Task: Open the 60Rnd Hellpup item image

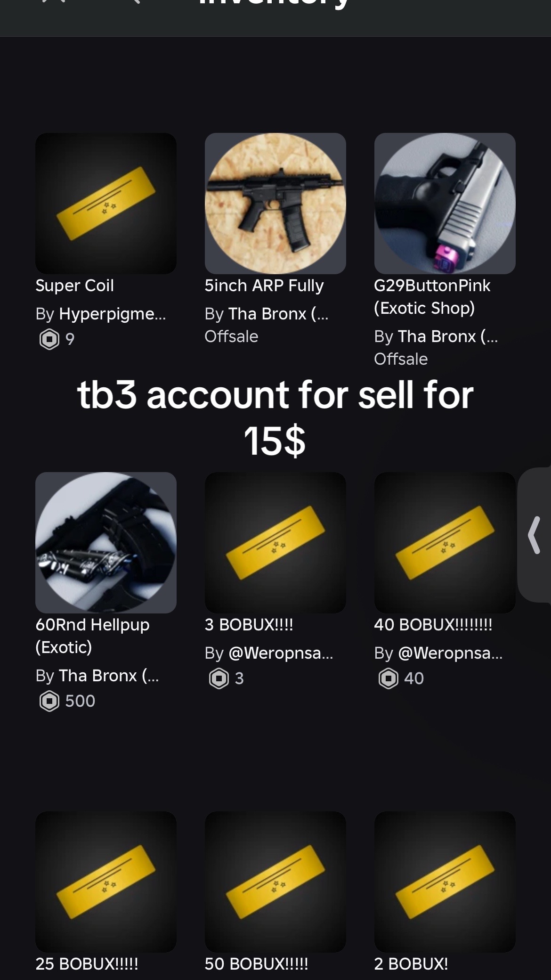Action: click(106, 543)
